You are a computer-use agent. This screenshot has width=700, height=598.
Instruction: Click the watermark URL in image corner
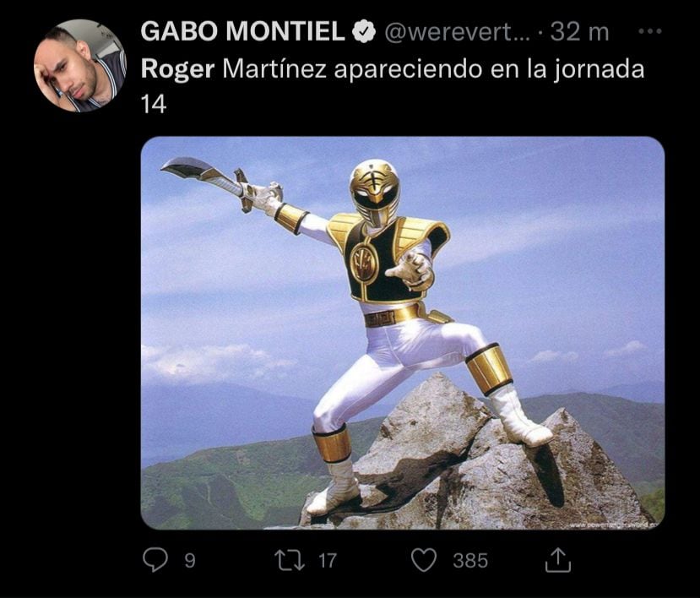[x=616, y=525]
